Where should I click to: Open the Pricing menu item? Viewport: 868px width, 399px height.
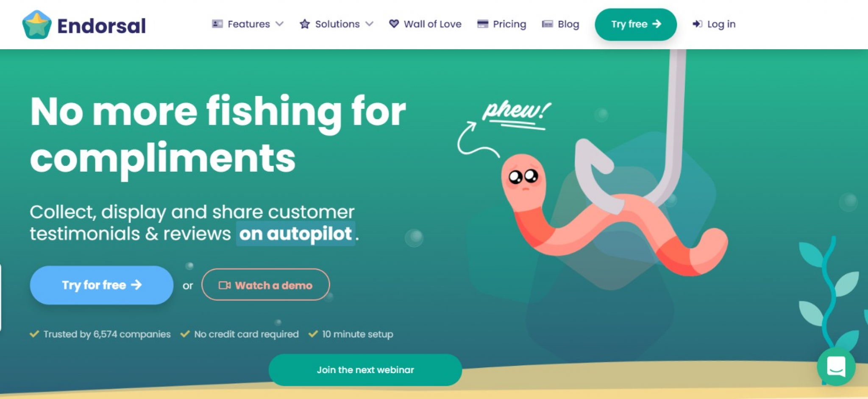pos(502,24)
